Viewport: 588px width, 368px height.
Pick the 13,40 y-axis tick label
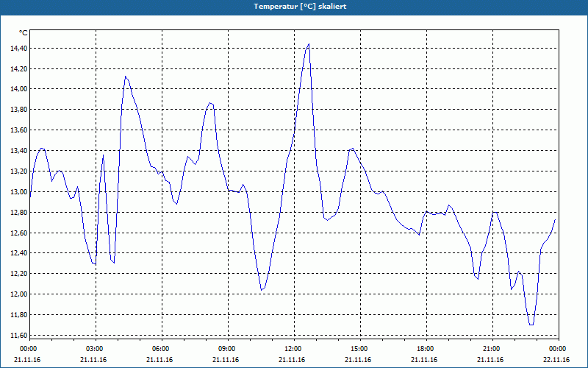pos(18,151)
